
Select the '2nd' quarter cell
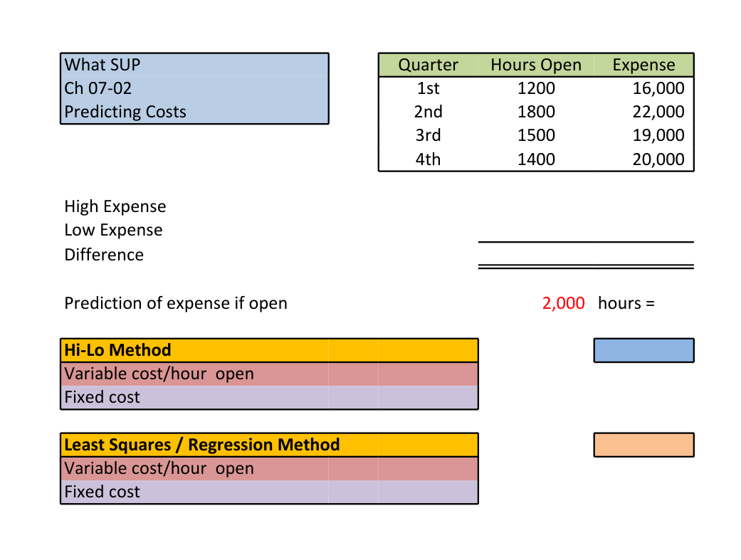[428, 112]
